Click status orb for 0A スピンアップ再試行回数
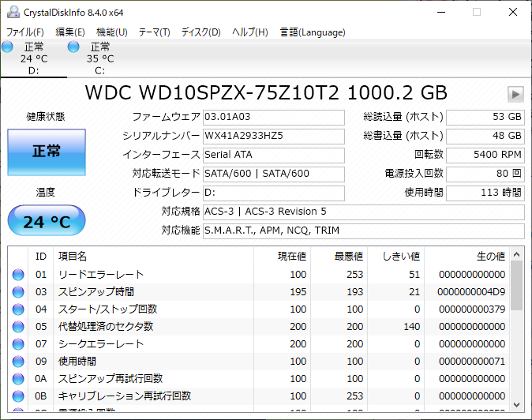This screenshot has height=420, width=532. pos(18,379)
